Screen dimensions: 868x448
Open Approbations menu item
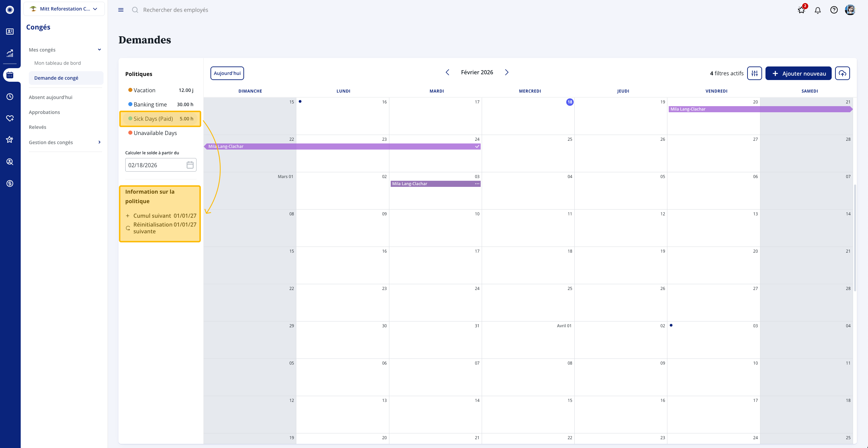(44, 112)
